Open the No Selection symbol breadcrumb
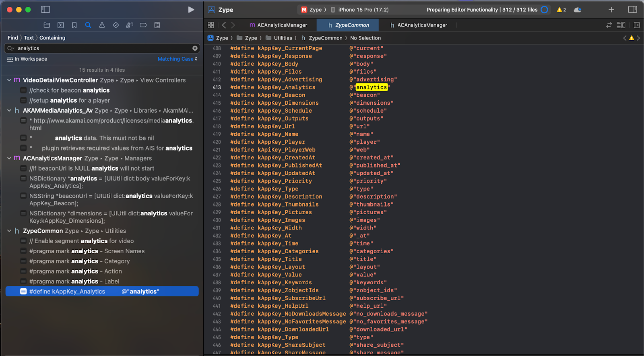The image size is (644, 356). (x=365, y=38)
